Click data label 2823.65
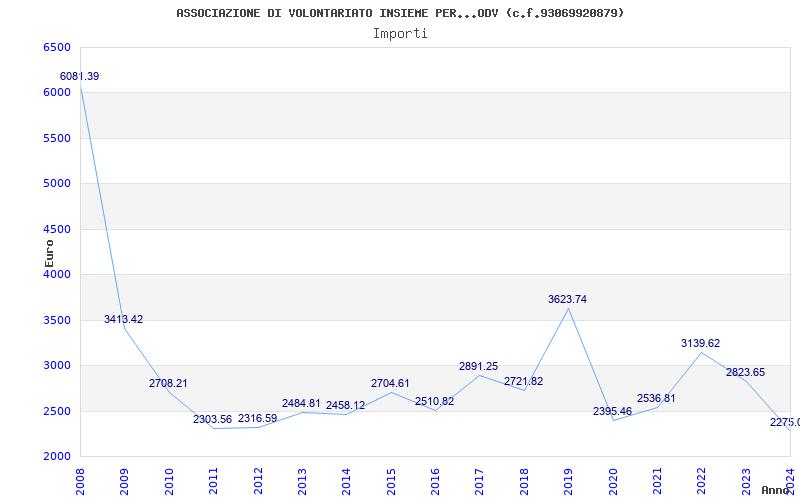 (x=745, y=372)
